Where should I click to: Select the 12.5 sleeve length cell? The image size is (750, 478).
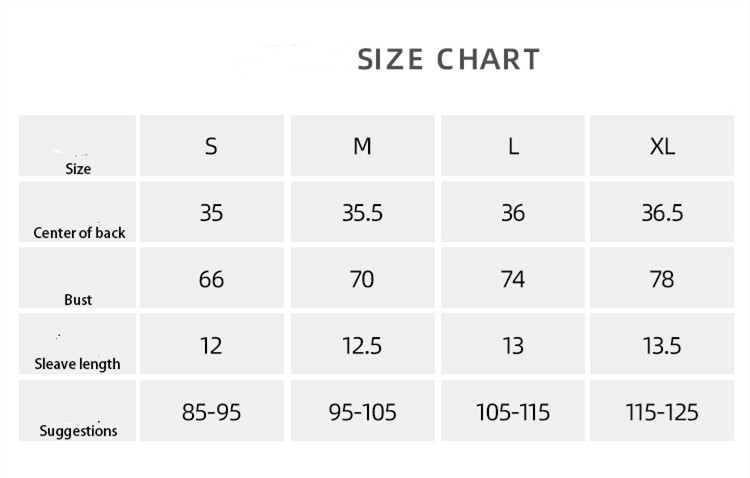pos(362,346)
